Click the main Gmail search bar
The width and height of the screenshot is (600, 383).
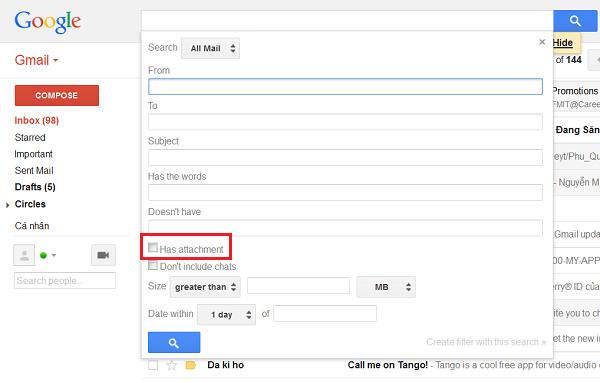(347, 21)
